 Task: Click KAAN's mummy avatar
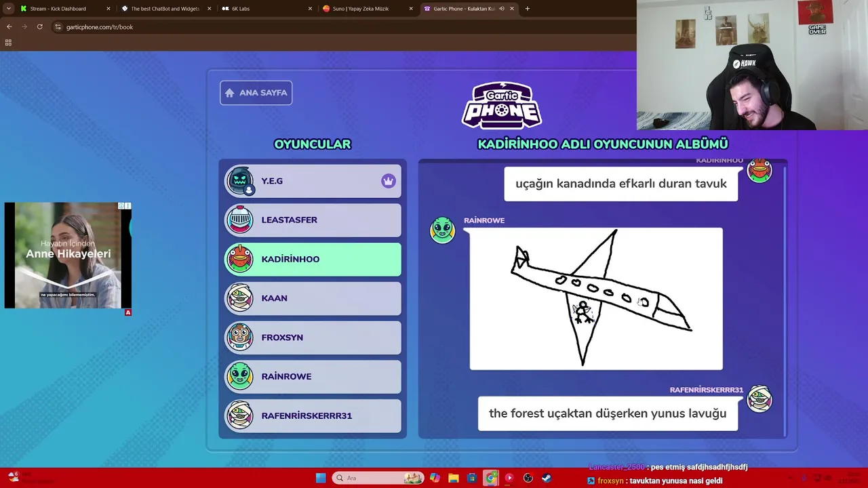(x=240, y=298)
